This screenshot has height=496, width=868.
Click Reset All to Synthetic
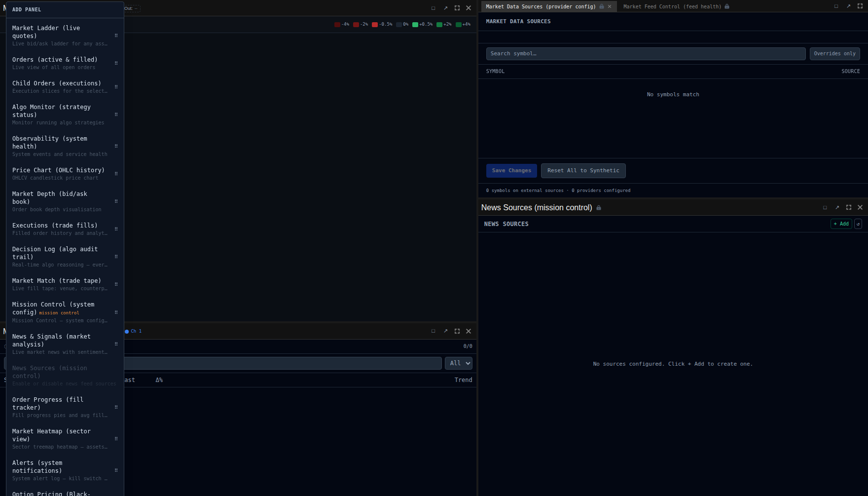tap(583, 171)
